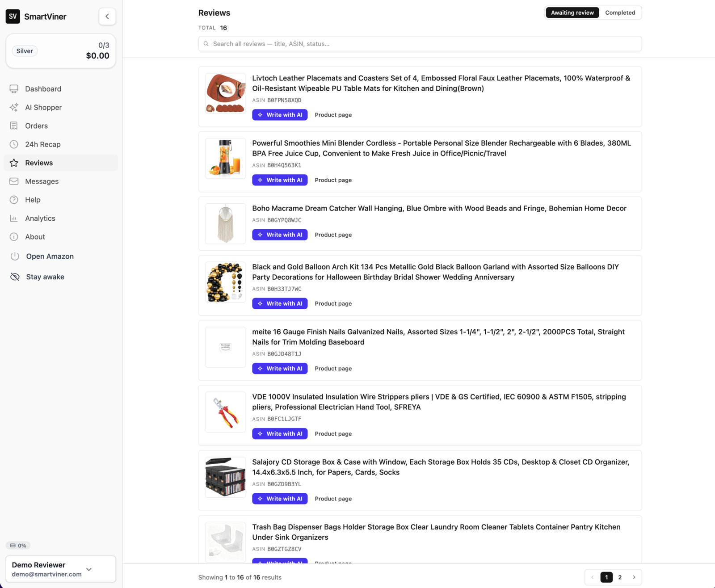Click the search magnifier icon

click(x=206, y=44)
